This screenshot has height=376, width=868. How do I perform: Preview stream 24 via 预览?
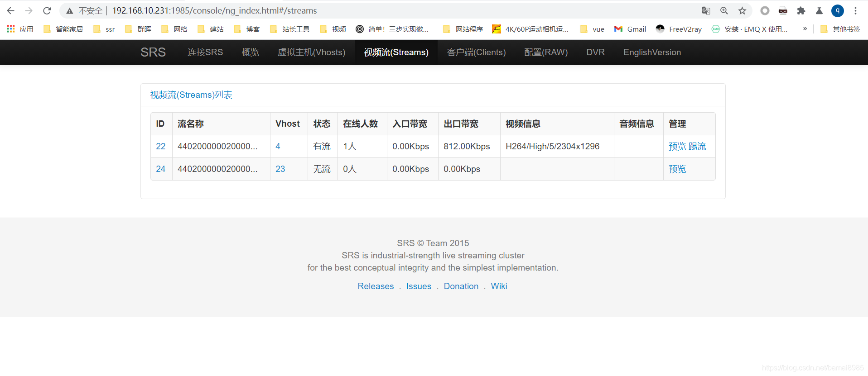[x=677, y=169]
